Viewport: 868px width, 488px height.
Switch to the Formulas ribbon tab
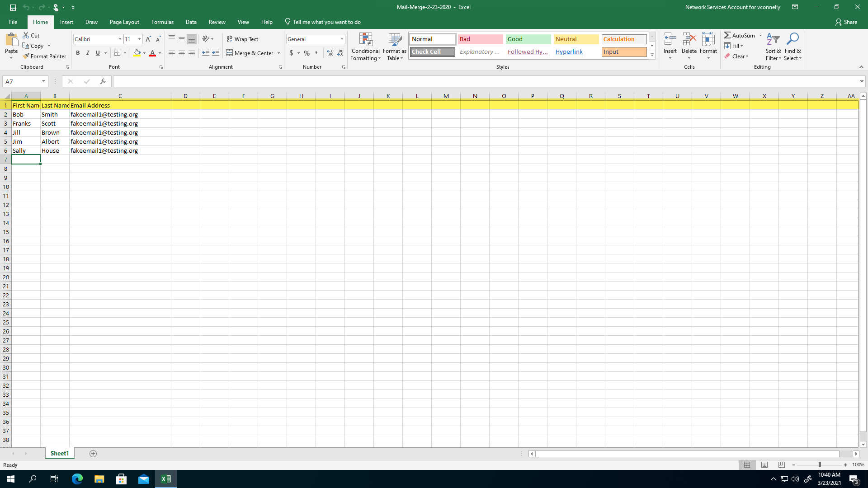click(162, 22)
